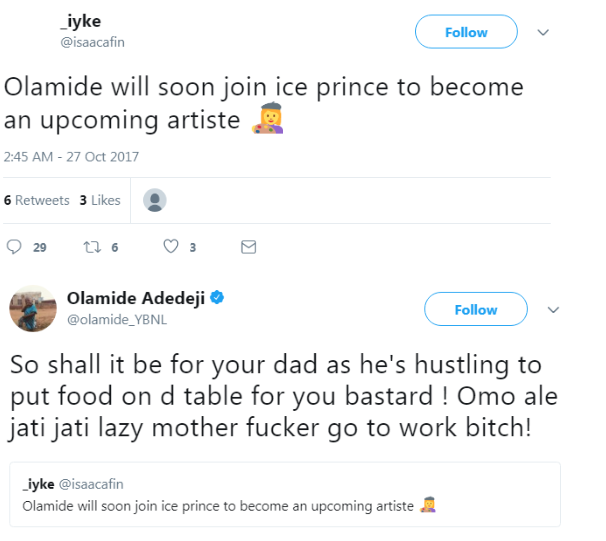
Task: Open Olamide Adedeji's profile name
Action: pos(135,297)
